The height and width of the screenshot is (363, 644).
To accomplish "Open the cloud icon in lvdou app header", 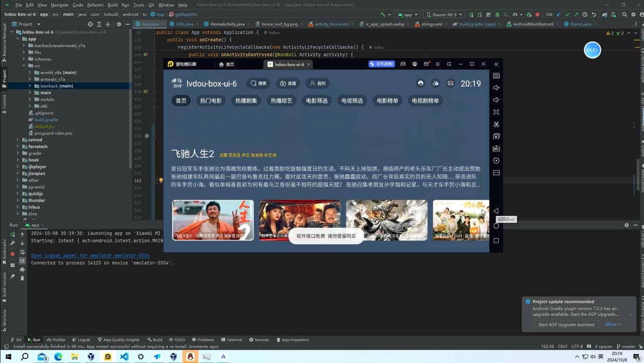I will tap(436, 83).
